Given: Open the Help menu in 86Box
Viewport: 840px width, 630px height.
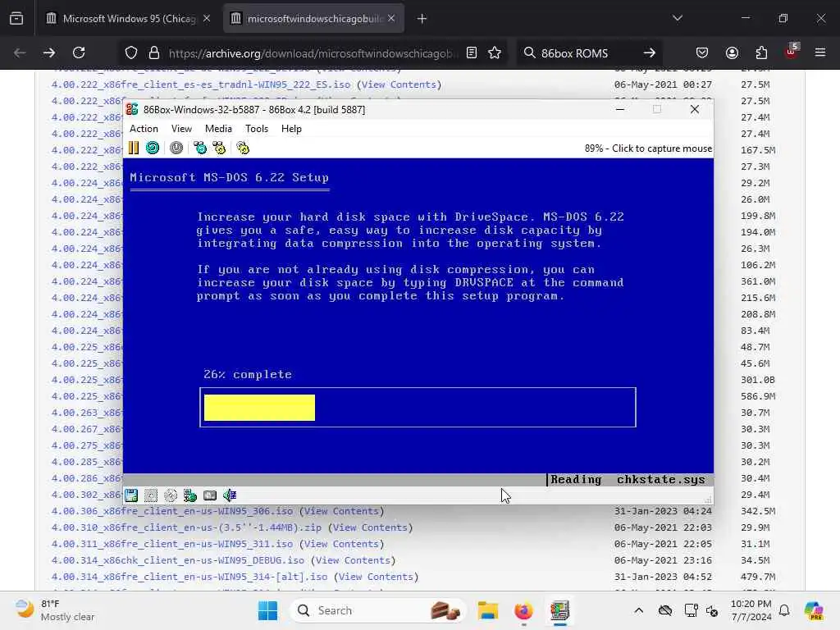Looking at the screenshot, I should (291, 129).
